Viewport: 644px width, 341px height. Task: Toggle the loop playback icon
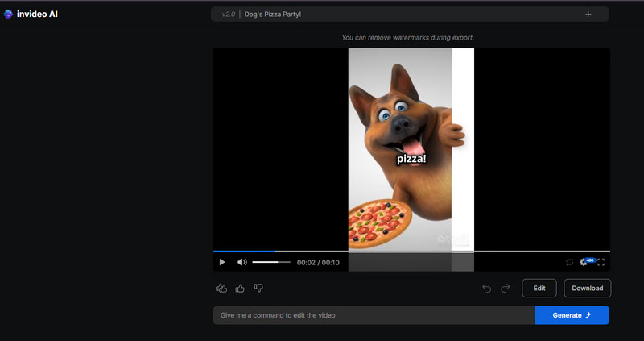click(x=569, y=262)
